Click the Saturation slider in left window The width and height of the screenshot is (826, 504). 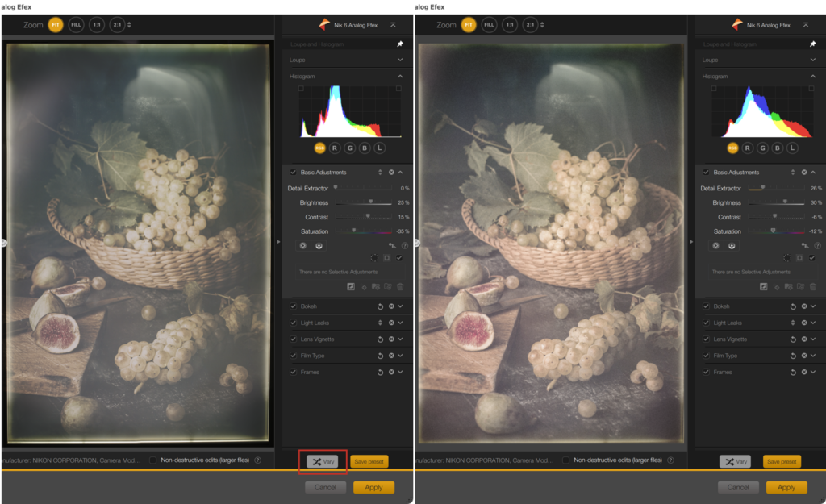[364, 231]
